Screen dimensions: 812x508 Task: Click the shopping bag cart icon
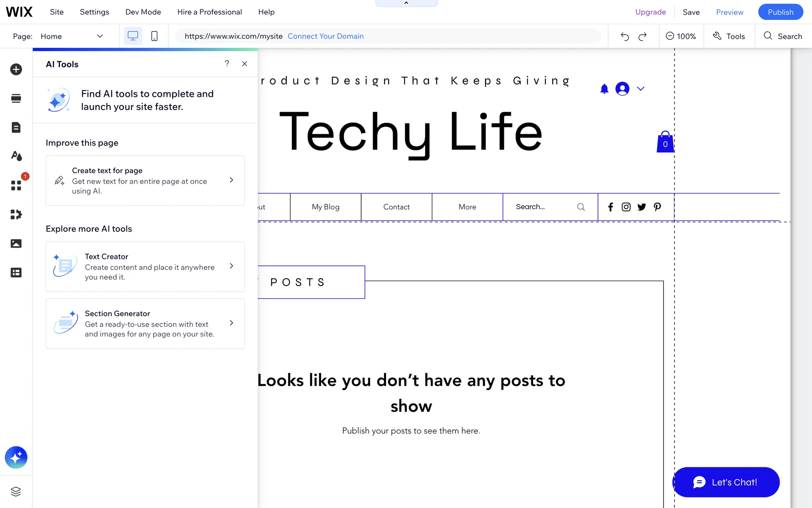[665, 142]
